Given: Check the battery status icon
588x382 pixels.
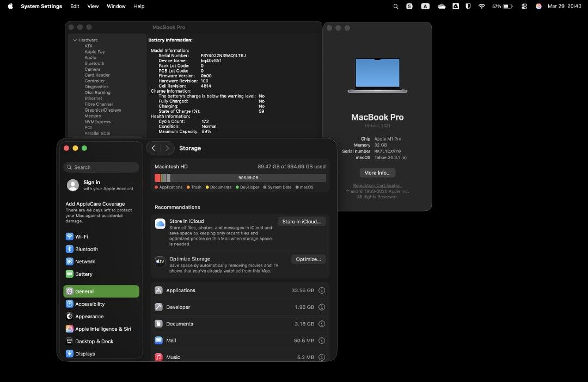Looking at the screenshot, I should click(x=508, y=7).
